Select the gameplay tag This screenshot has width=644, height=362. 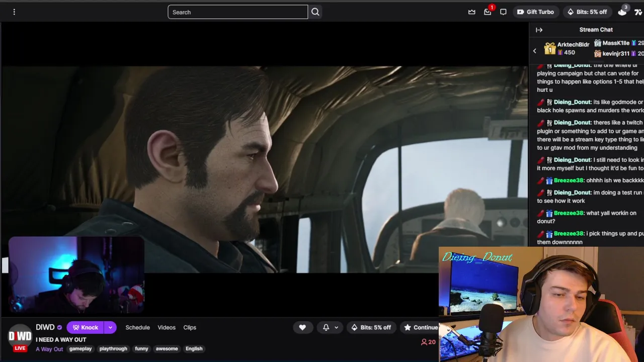pos(80,348)
